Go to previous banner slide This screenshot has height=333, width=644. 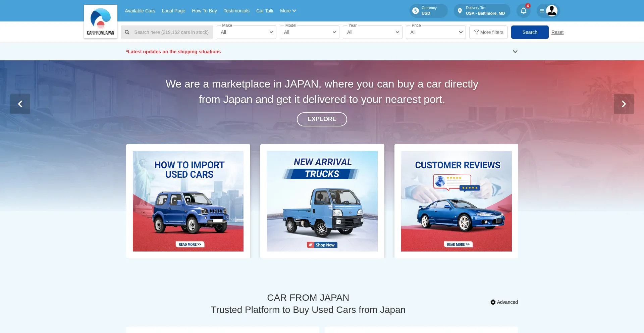pyautogui.click(x=20, y=104)
